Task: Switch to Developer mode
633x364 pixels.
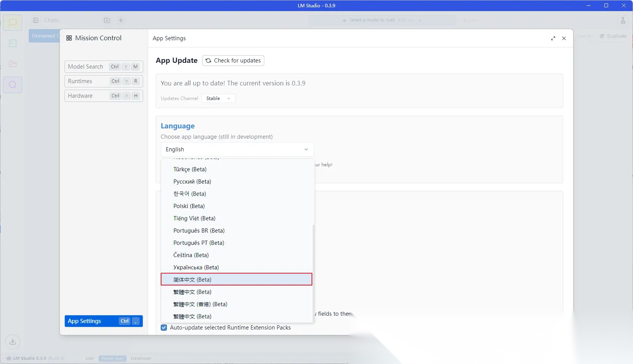Action: click(141, 358)
